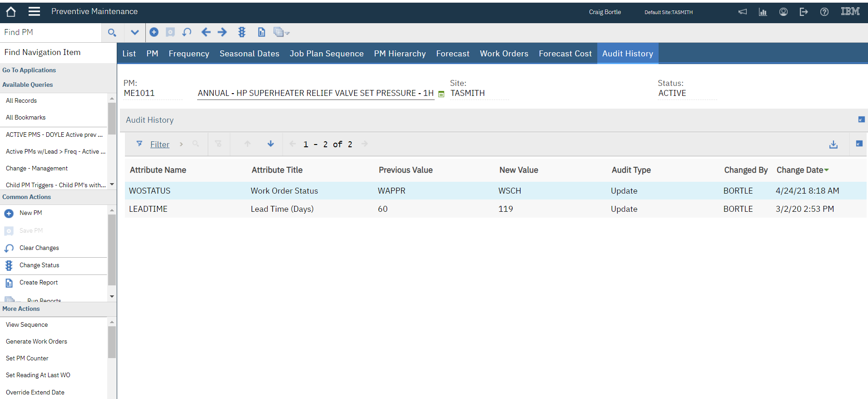
Task: Click Set PM Counter action
Action: point(27,358)
